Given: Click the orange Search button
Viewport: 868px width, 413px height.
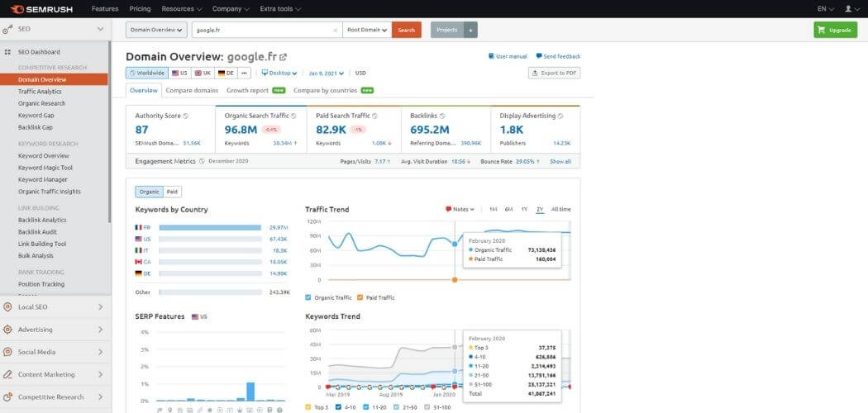Looking at the screenshot, I should [x=407, y=30].
